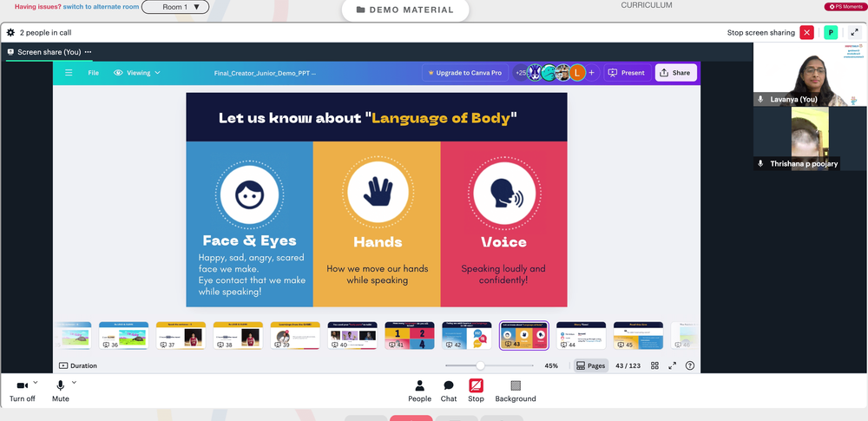Enter Canva fullscreen mode
The width and height of the screenshot is (868, 421).
[672, 365]
